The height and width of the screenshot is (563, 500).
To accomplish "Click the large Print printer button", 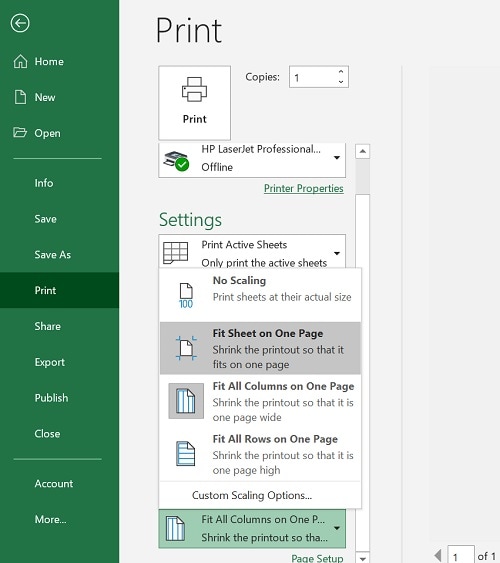I will click(195, 103).
